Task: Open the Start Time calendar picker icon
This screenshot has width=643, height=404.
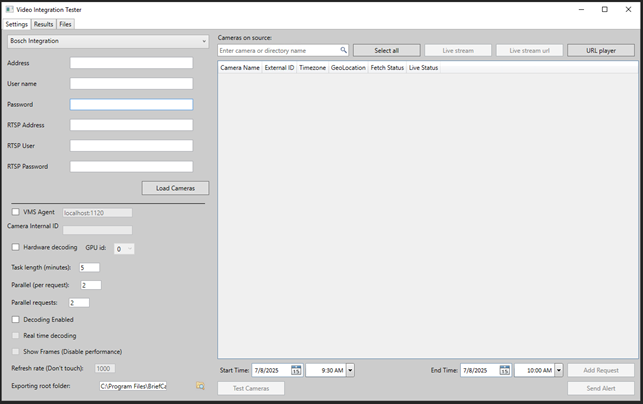Action: [x=296, y=370]
